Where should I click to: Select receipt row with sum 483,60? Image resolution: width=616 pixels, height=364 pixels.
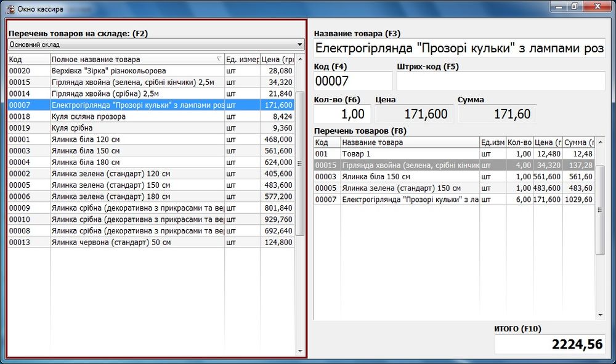(x=454, y=188)
